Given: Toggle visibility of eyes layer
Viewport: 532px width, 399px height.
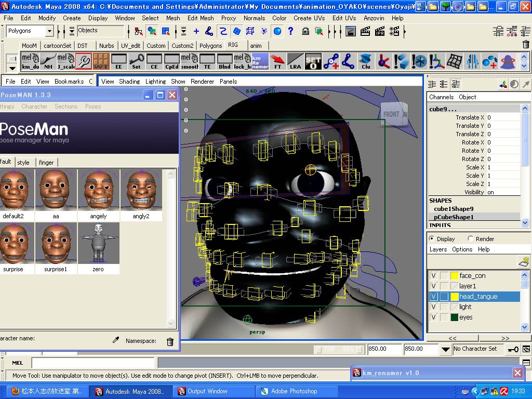Looking at the screenshot, I should (x=434, y=317).
